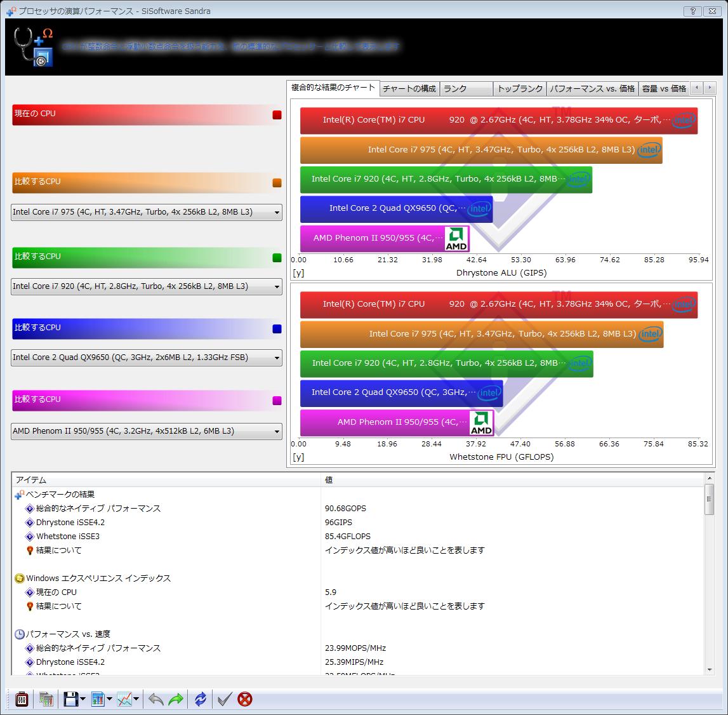
Task: Click the green Core i7 920 Whetstone bar
Action: (447, 364)
